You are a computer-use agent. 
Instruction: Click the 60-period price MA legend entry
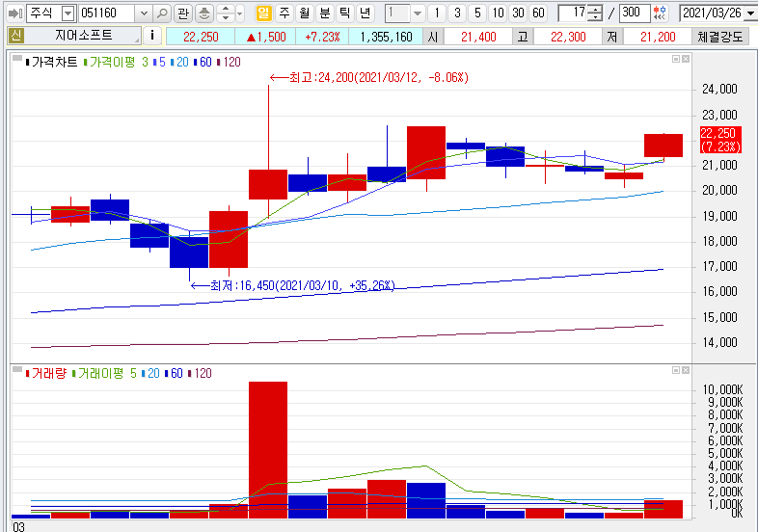203,62
